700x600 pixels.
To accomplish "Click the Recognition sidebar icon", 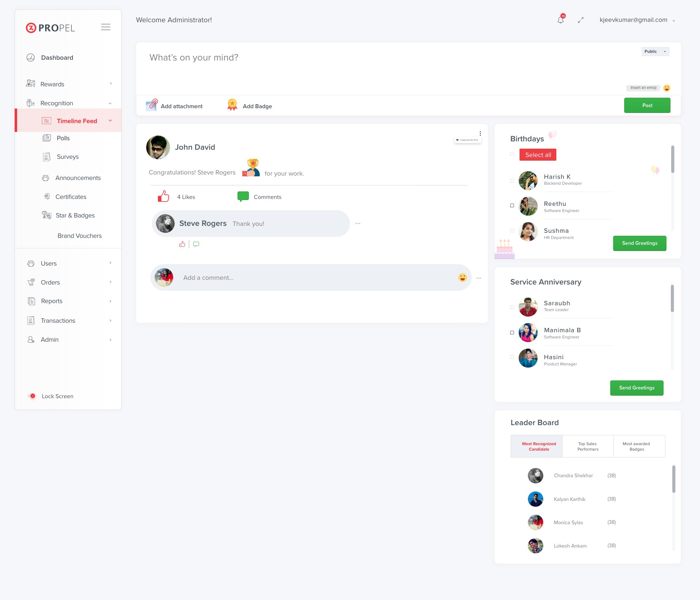I will point(30,103).
